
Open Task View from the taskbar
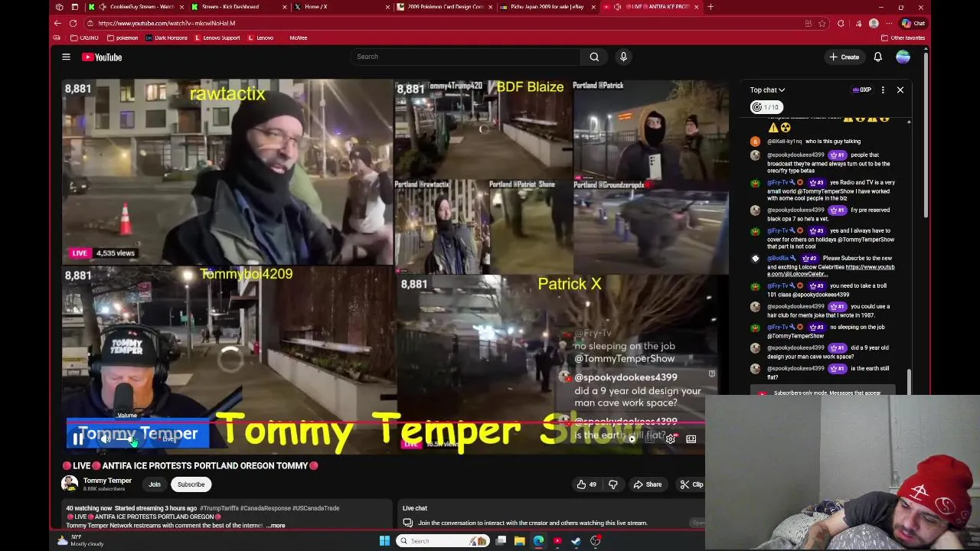tap(501, 541)
